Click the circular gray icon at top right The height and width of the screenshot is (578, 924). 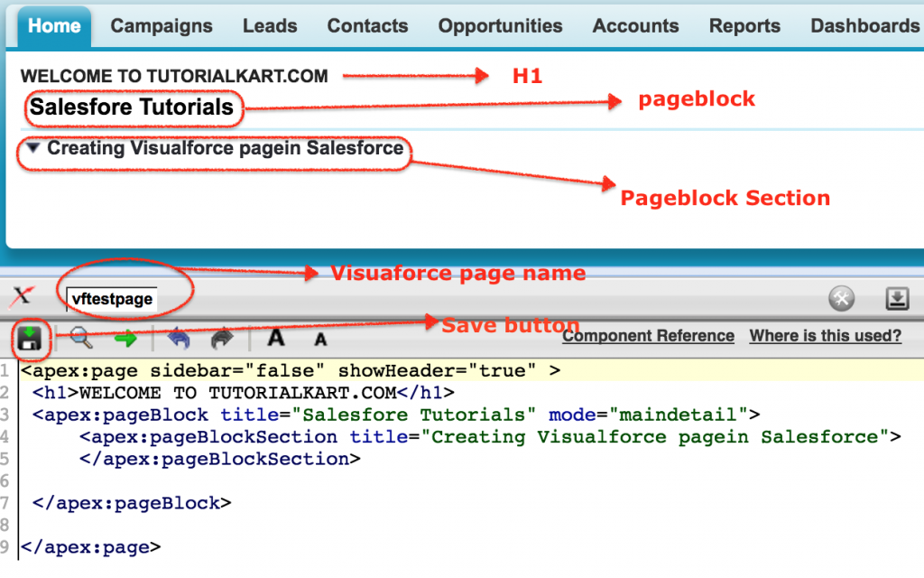click(843, 298)
